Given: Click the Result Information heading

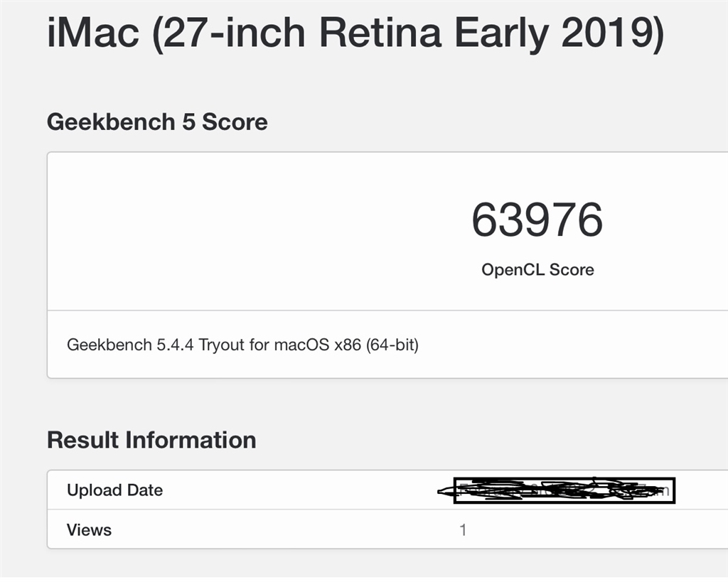Looking at the screenshot, I should tap(151, 439).
